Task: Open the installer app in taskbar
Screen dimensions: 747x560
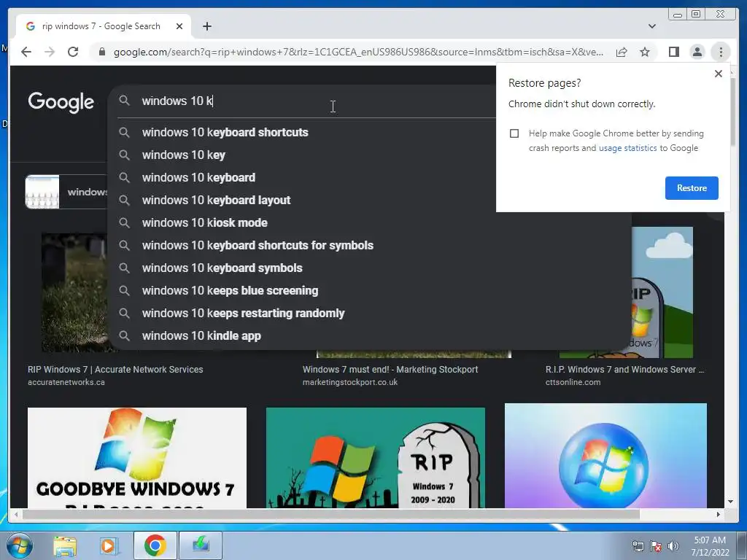Action: (201, 545)
